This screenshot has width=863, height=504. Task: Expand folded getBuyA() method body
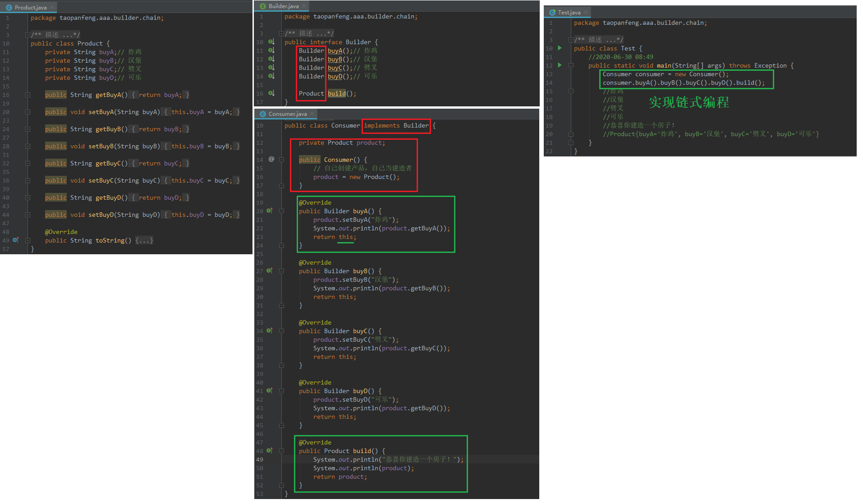click(28, 95)
